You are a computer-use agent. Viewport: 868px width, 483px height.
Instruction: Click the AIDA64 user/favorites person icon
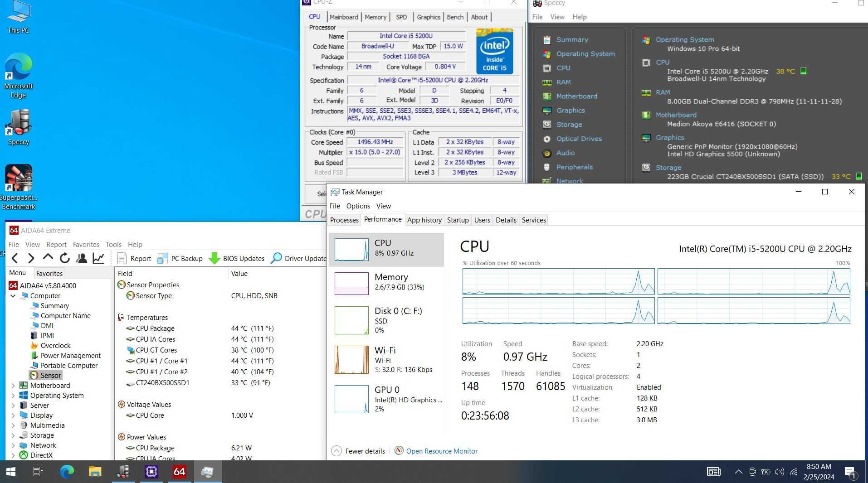82,258
